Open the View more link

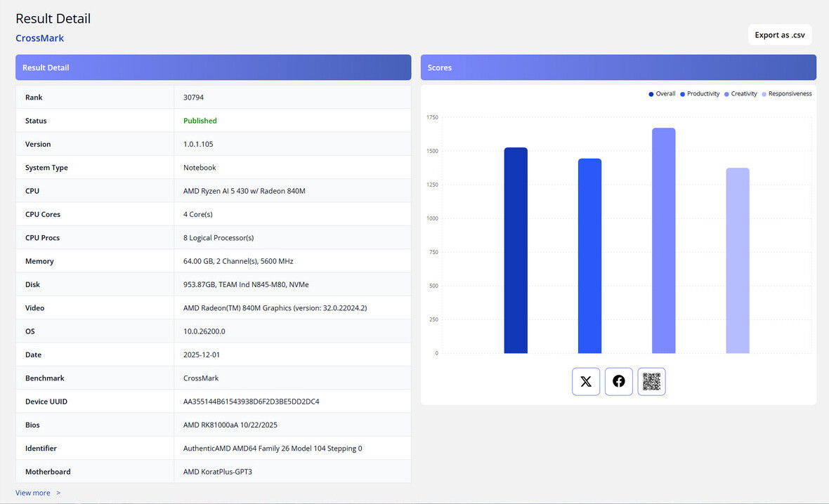pos(33,493)
